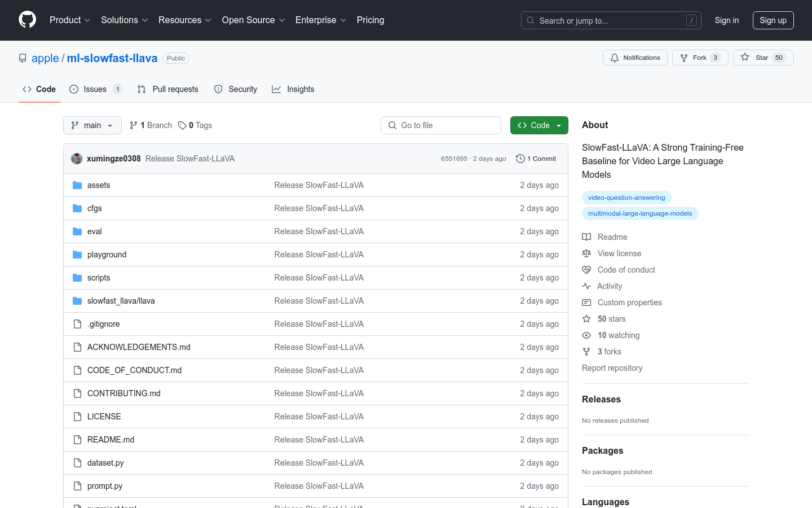This screenshot has height=508, width=812.
Task: Open the Enterprise dropdown menu
Action: pos(321,20)
